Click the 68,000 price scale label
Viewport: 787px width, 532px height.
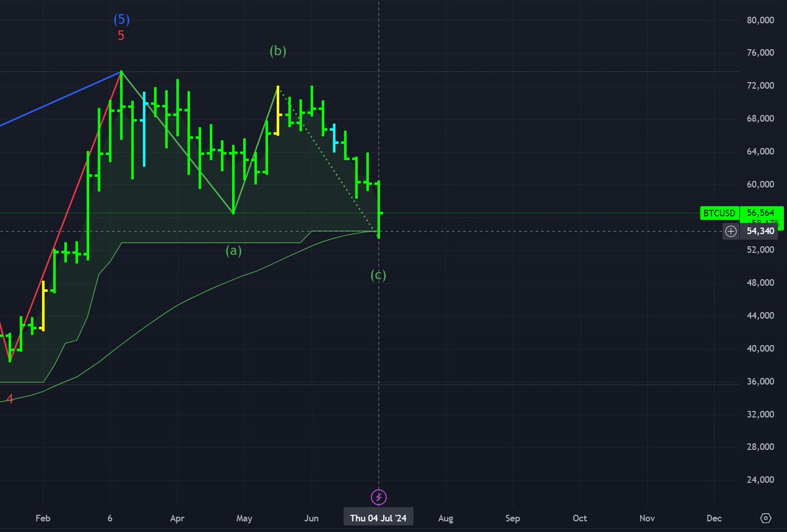click(x=761, y=119)
